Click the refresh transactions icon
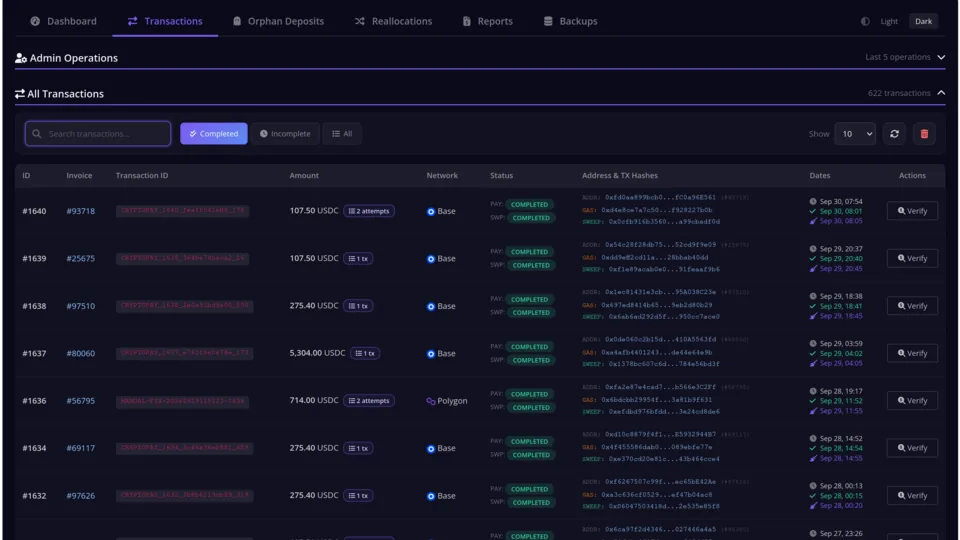The image size is (960, 540). pyautogui.click(x=894, y=133)
